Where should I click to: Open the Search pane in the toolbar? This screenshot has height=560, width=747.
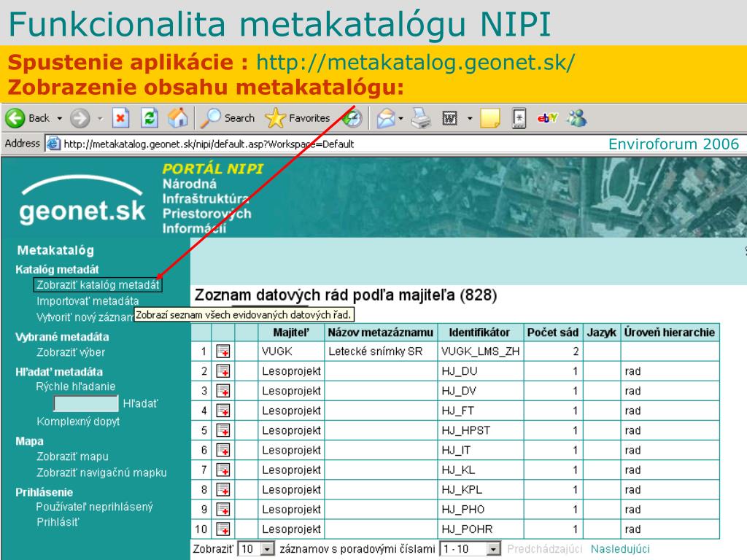click(x=228, y=118)
